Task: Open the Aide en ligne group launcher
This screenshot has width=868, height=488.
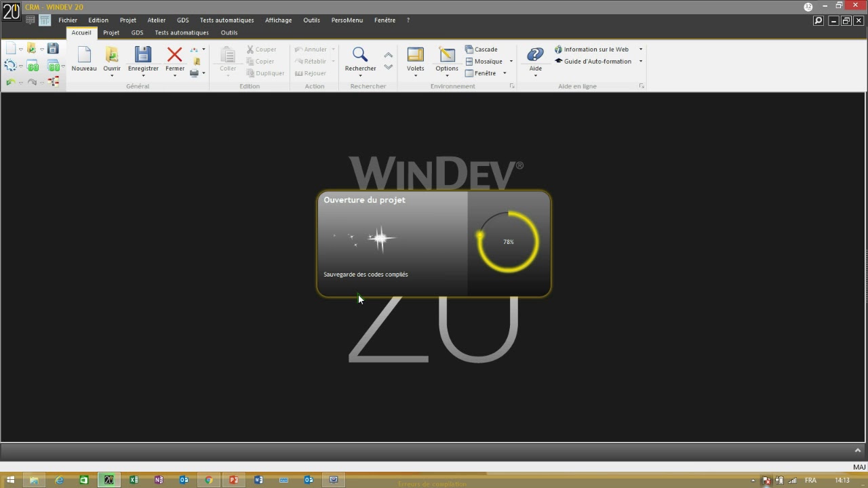Action: tap(641, 86)
